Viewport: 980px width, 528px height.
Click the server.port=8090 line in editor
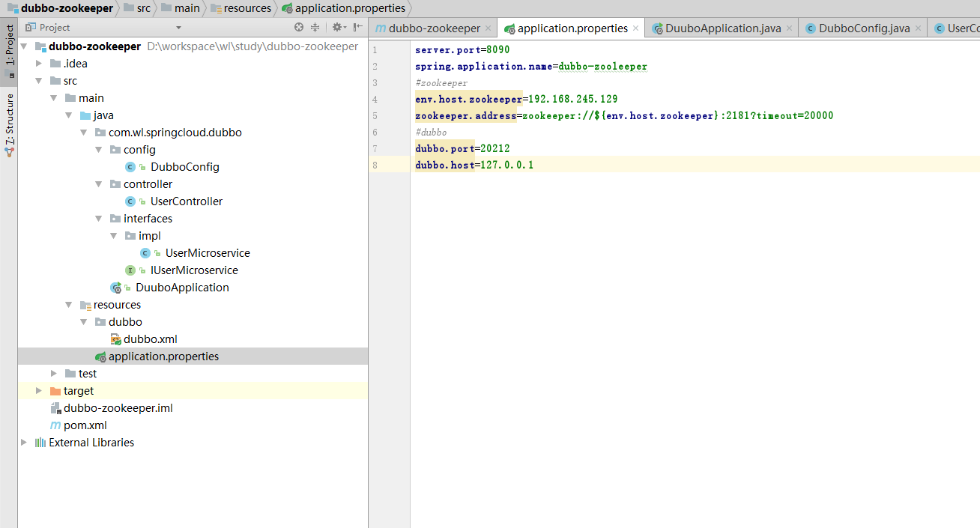coord(462,49)
